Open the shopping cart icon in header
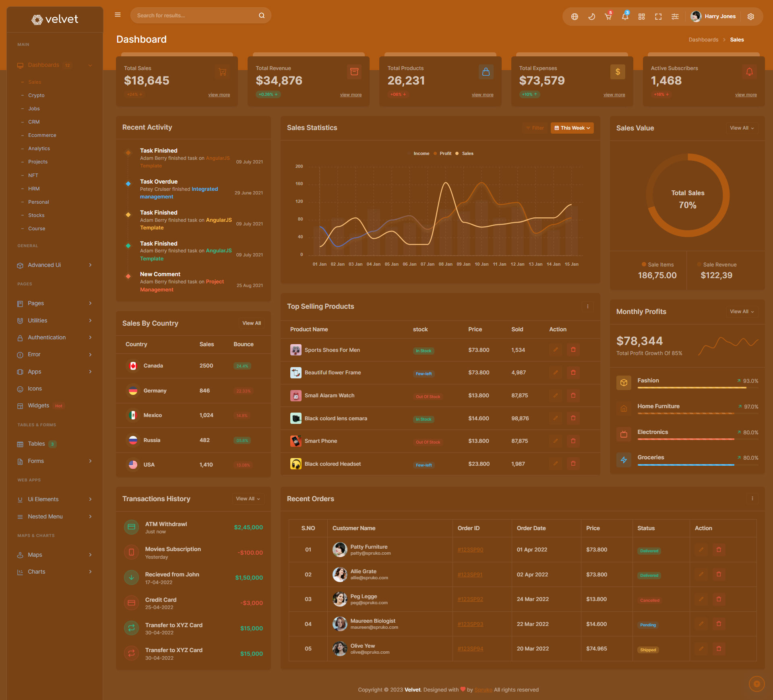 [608, 17]
